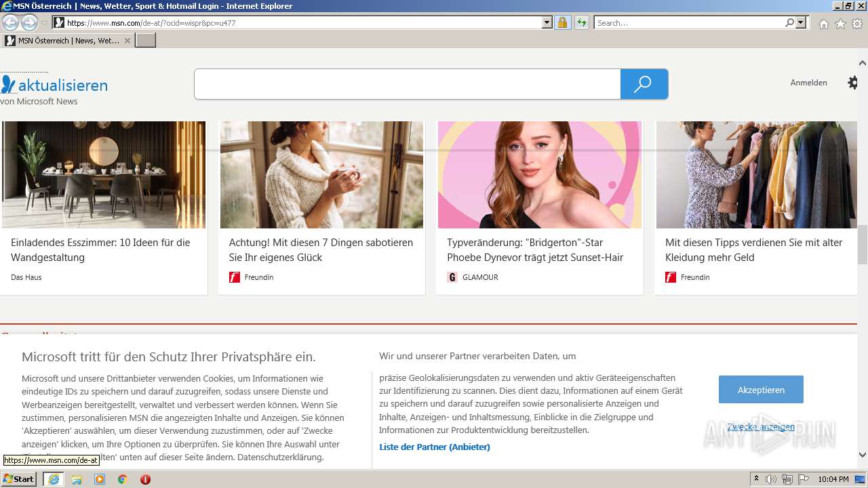
Task: Click the page scroll up arrow
Action: (863, 63)
